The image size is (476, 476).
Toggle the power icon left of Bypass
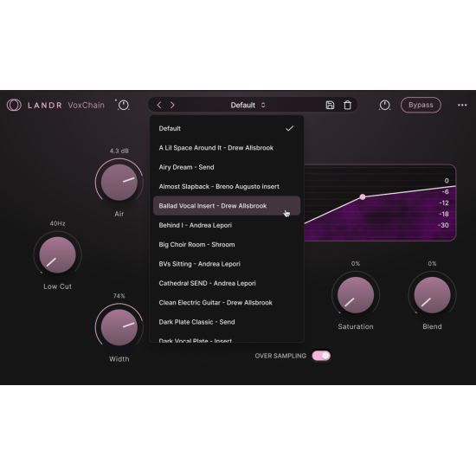click(x=384, y=105)
